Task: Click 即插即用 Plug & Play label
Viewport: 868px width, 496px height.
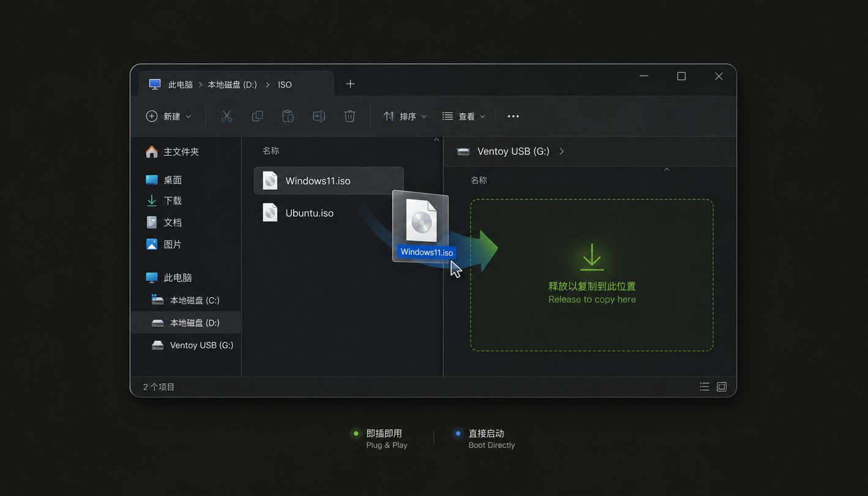Action: 386,438
